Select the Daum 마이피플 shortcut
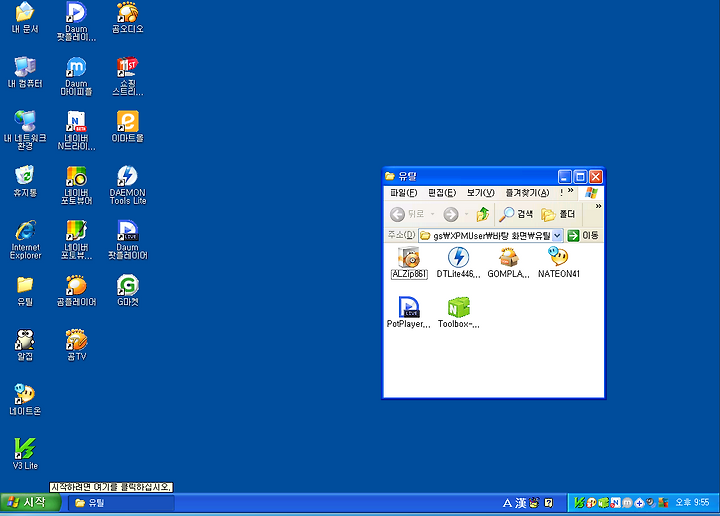Screen dimensions: 720x516 click(x=76, y=76)
